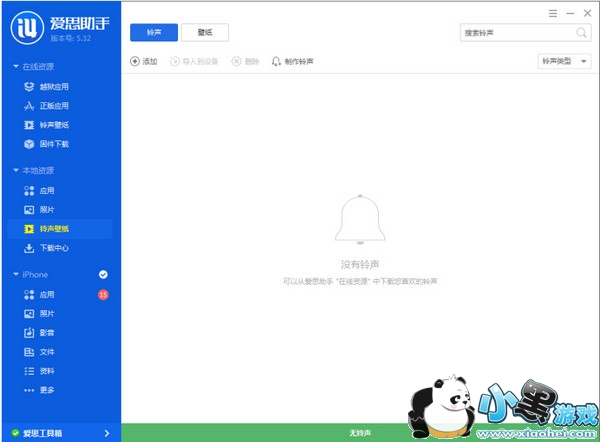Open 正版应用 in the sidebar
The image size is (600, 442).
click(52, 105)
